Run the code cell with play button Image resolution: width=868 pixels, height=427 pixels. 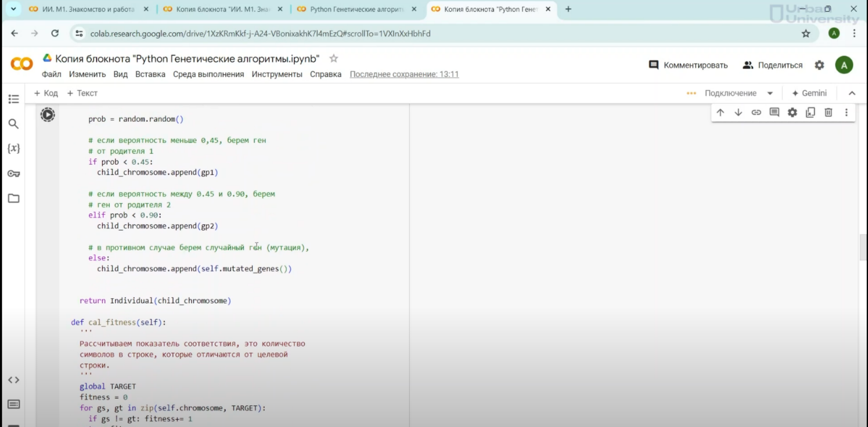pos(48,115)
